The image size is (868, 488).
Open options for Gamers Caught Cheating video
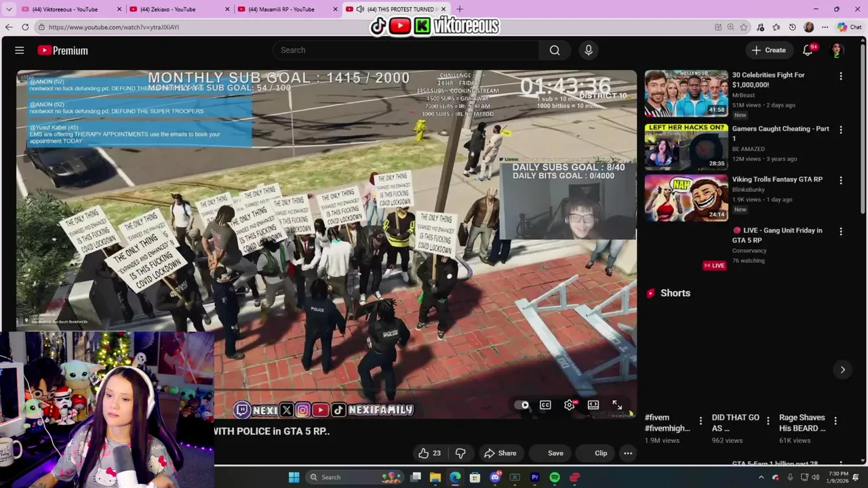point(841,129)
